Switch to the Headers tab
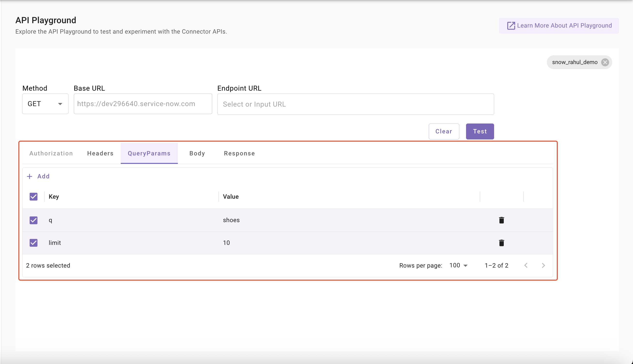633x364 pixels. click(100, 153)
